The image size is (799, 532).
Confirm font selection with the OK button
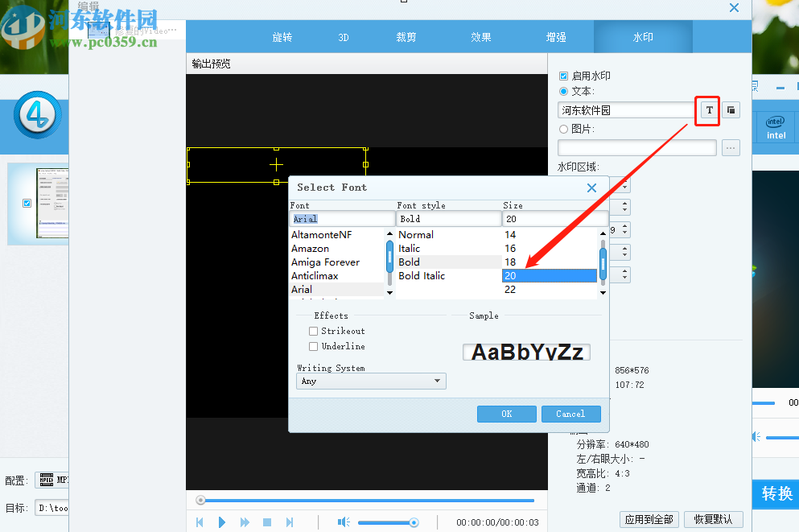506,414
